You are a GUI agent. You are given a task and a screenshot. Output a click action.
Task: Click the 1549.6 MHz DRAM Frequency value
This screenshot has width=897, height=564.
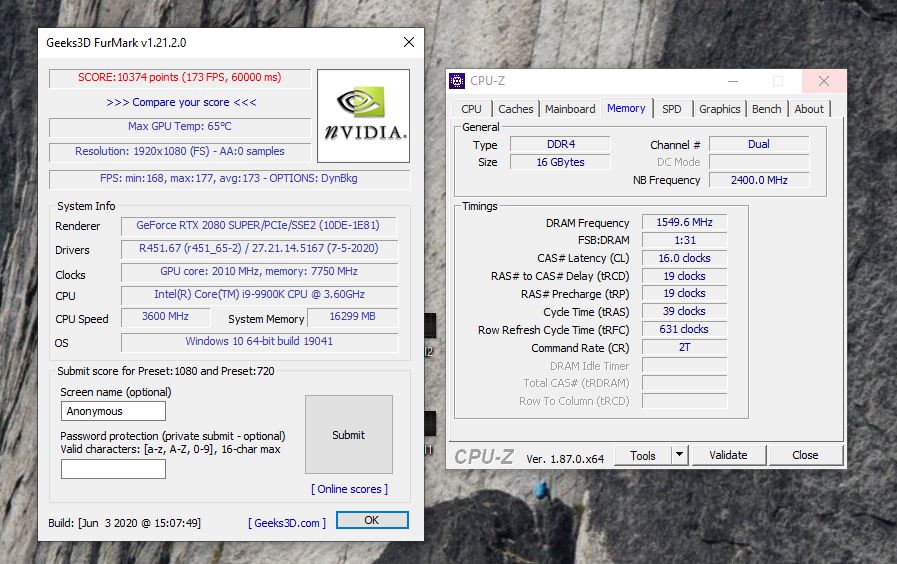pos(684,222)
